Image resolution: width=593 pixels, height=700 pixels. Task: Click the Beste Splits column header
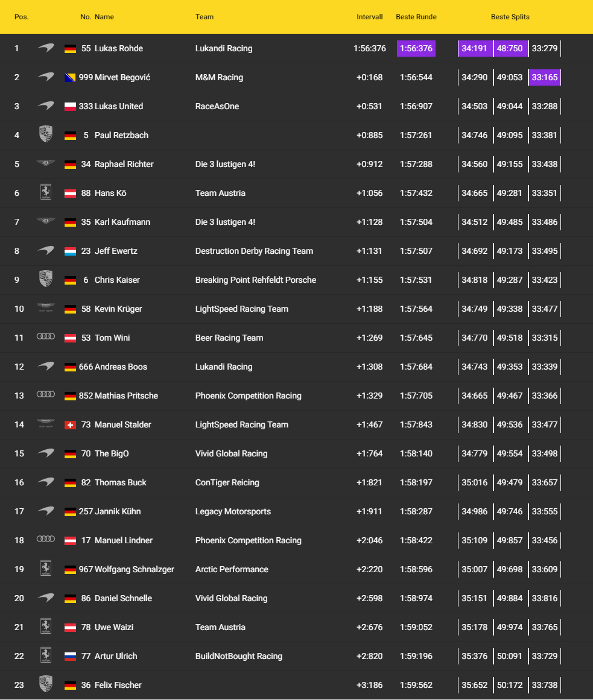[510, 17]
